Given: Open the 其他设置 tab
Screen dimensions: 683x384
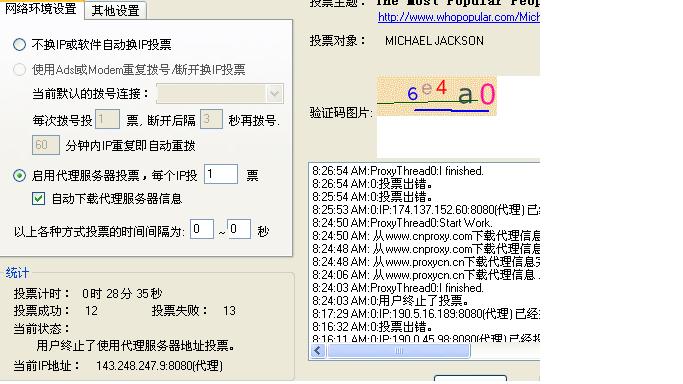Looking at the screenshot, I should pos(115,10).
